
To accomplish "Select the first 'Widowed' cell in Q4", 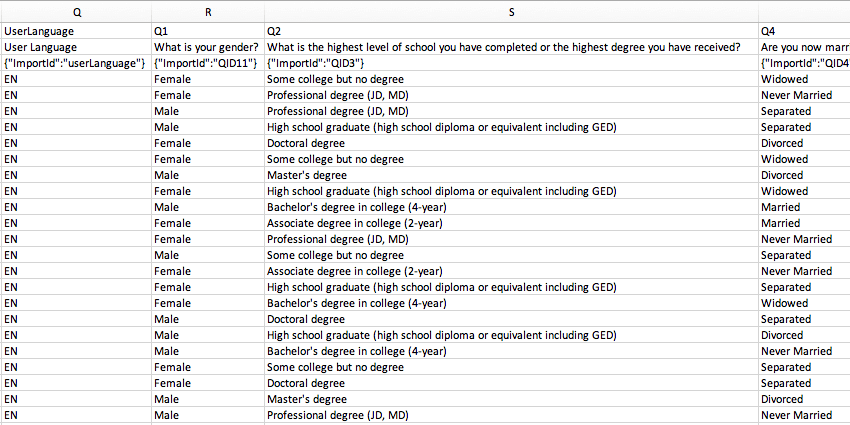I will pos(804,79).
